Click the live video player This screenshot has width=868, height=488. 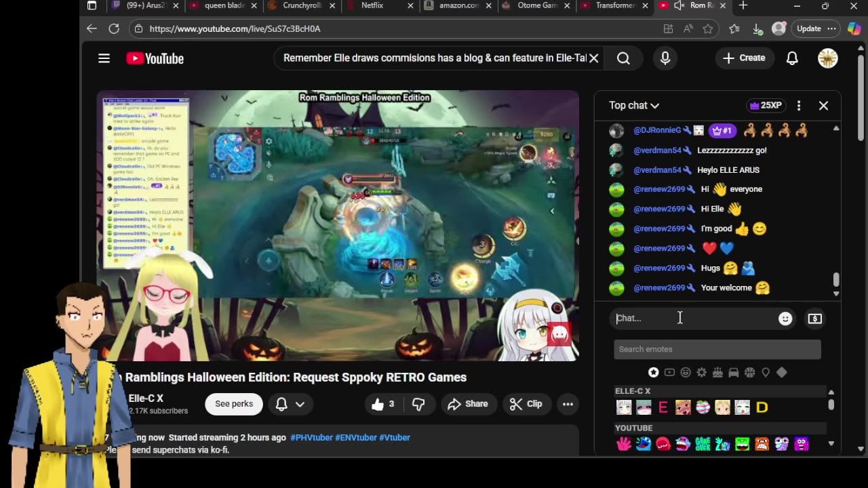338,225
